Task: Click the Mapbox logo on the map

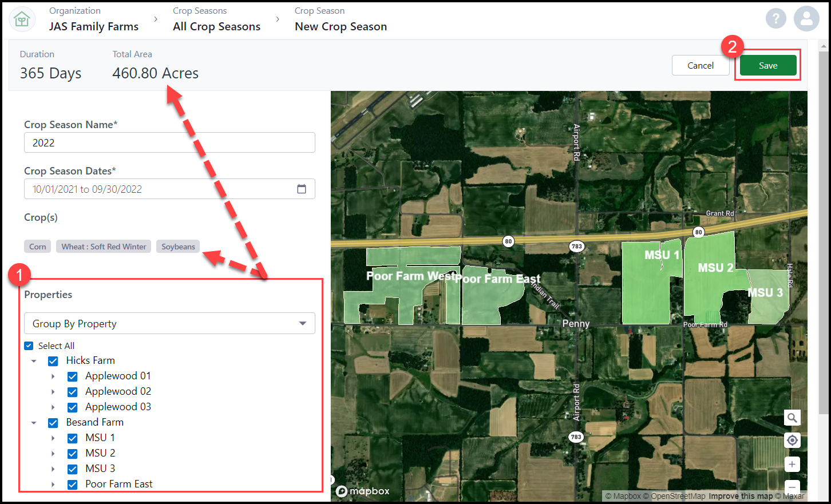Action: pyautogui.click(x=363, y=491)
